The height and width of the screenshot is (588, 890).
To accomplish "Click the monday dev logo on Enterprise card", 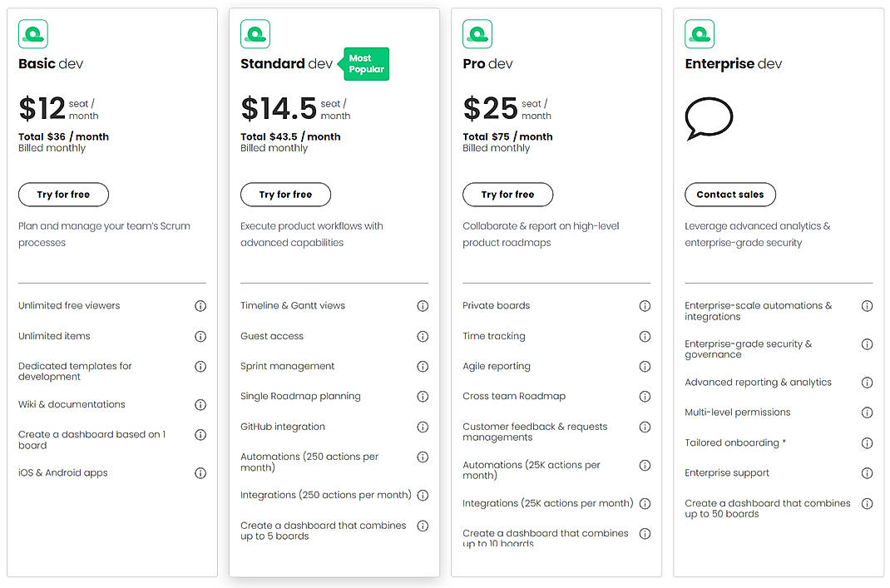I will point(700,33).
